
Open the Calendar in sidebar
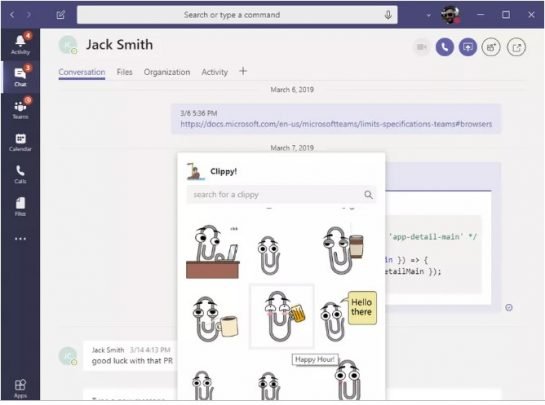(20, 142)
